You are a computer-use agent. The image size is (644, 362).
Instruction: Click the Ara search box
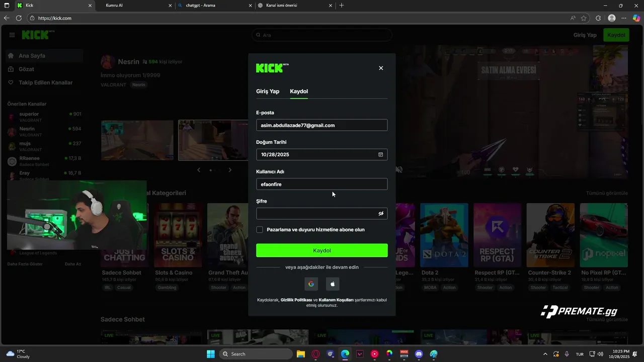click(x=322, y=35)
